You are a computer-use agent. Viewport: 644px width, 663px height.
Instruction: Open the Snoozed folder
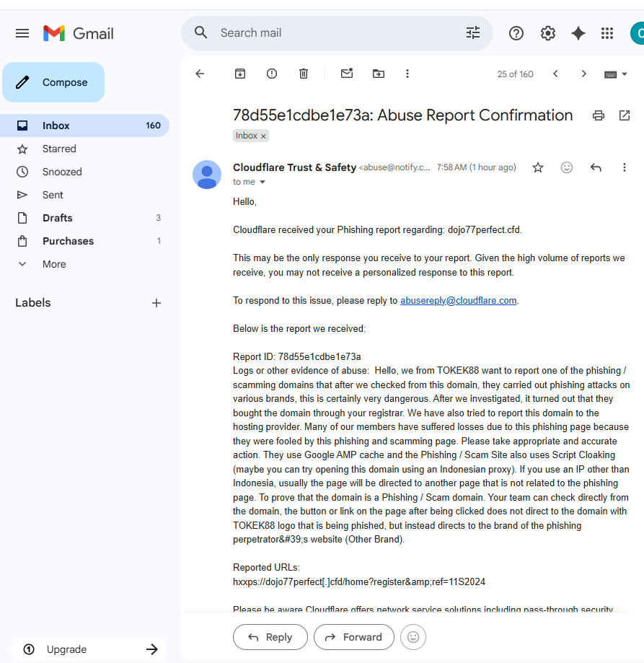84,172
